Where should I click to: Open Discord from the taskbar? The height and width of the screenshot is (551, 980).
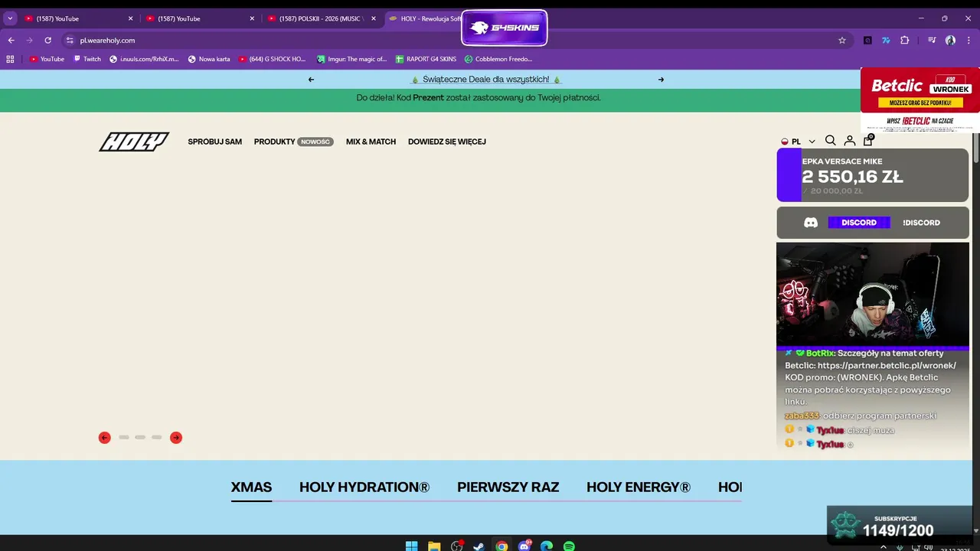(x=524, y=546)
